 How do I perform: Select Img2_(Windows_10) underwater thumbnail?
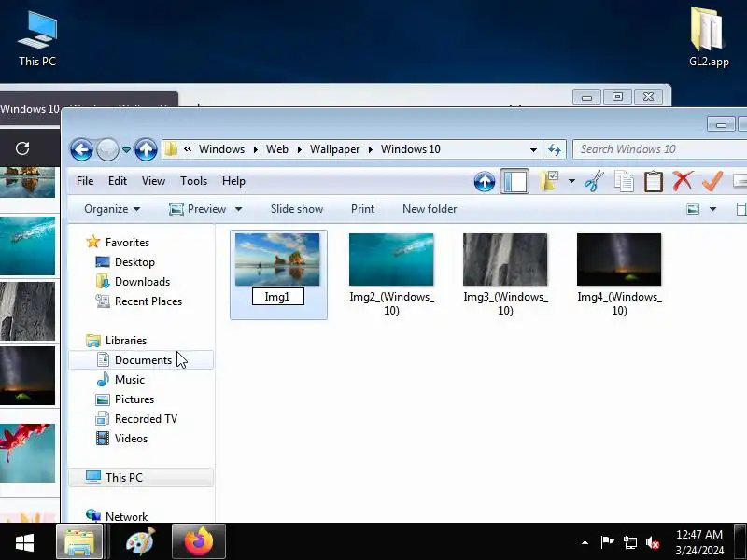coord(391,259)
